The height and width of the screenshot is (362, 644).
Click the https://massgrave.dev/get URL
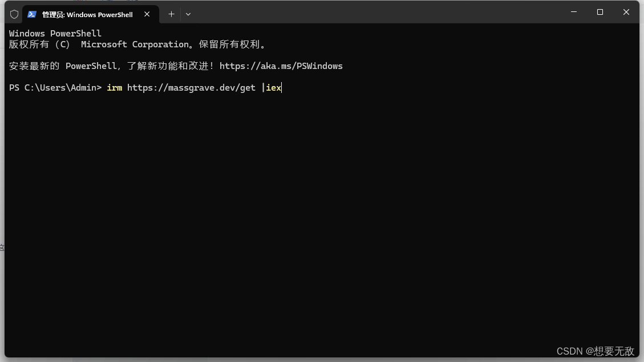tap(191, 88)
